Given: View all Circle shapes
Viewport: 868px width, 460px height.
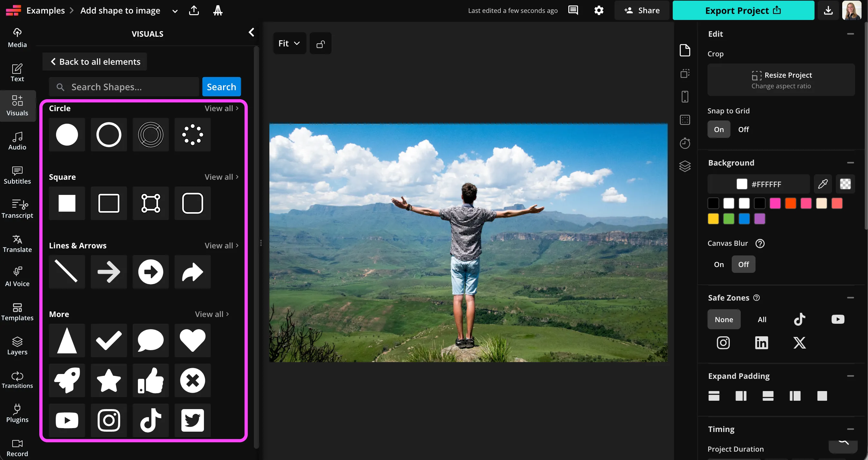Looking at the screenshot, I should pos(221,108).
